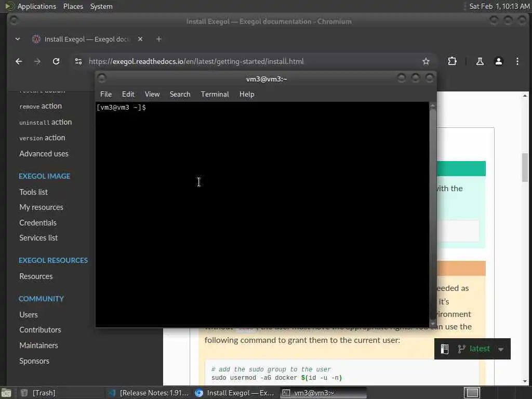Click the URL address bar
This screenshot has width=532, height=399.
point(251,61)
